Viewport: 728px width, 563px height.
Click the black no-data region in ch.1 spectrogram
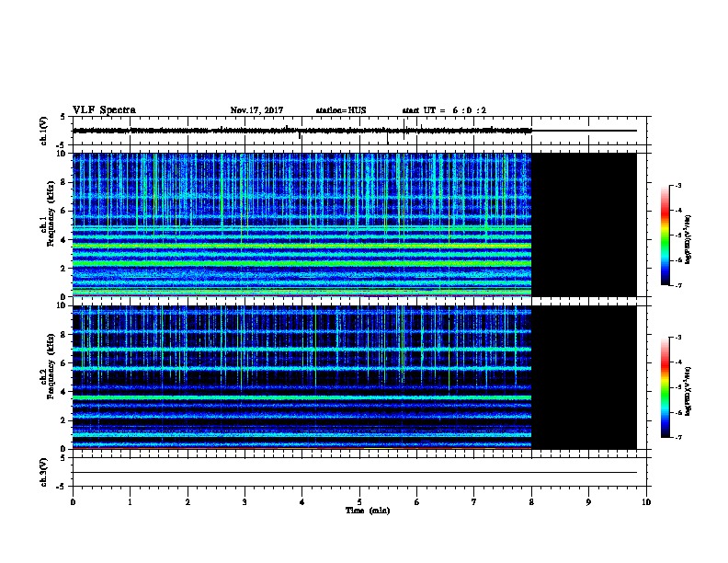[x=584, y=224]
